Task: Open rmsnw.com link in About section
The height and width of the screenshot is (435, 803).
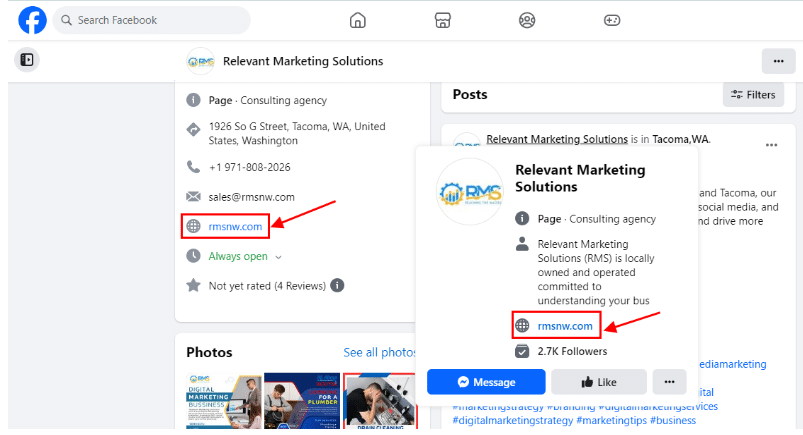Action: 235,226
